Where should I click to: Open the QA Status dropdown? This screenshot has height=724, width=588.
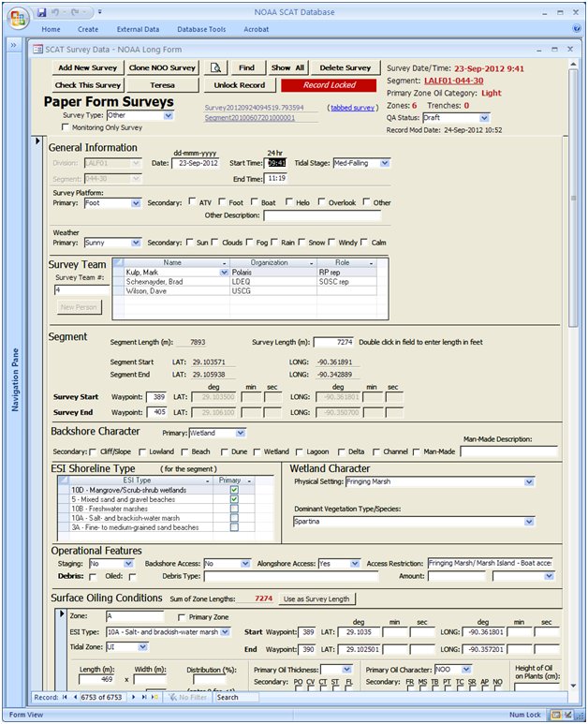coord(484,118)
